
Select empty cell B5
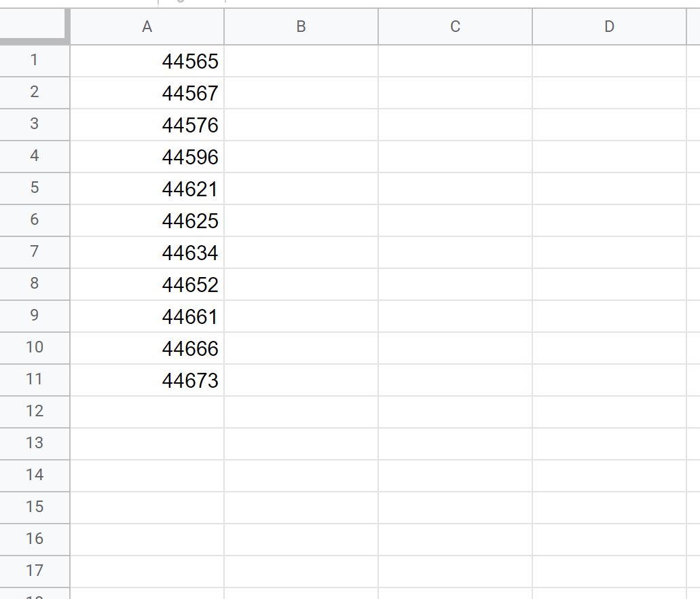(x=301, y=189)
